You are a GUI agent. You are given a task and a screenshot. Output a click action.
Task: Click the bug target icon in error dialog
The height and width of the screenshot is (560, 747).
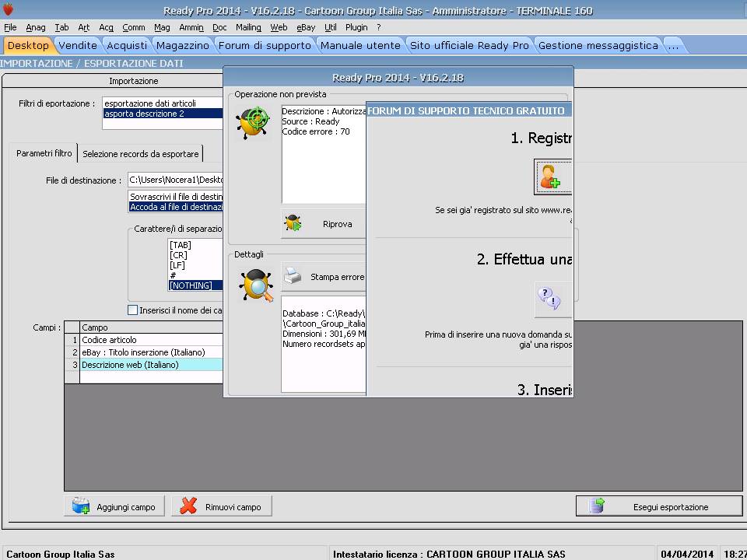click(254, 123)
